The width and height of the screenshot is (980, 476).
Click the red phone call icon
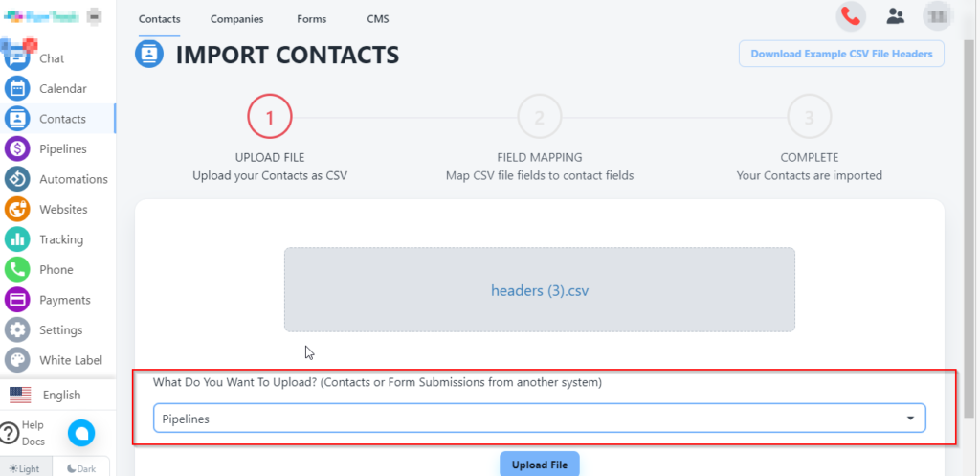click(x=850, y=16)
